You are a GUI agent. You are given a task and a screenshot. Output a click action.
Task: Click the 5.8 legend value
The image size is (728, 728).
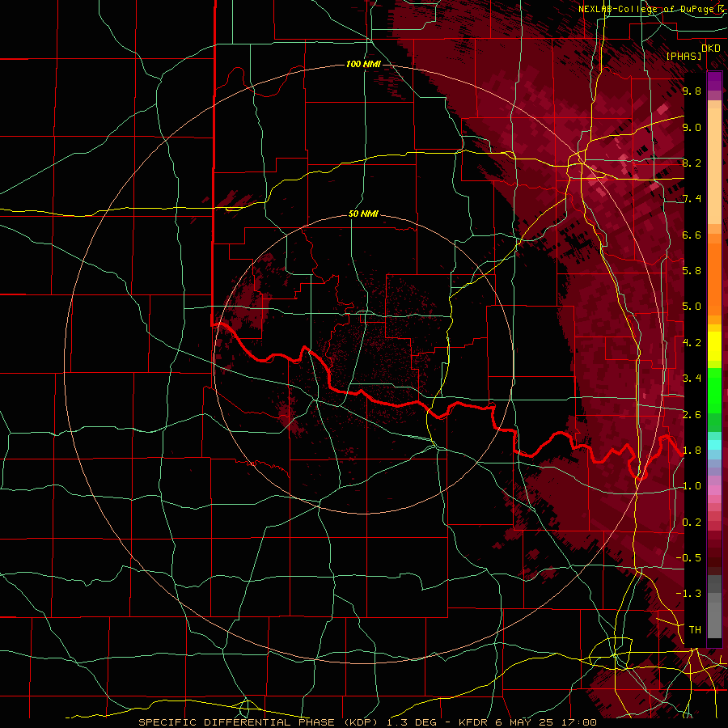click(692, 271)
